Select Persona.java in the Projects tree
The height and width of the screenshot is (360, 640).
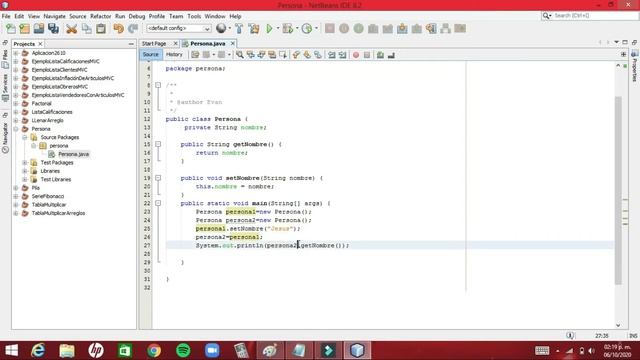pyautogui.click(x=73, y=154)
